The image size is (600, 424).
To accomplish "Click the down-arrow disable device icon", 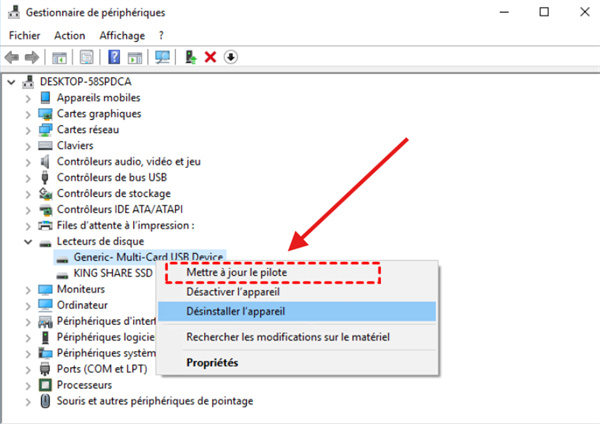I will pyautogui.click(x=230, y=57).
